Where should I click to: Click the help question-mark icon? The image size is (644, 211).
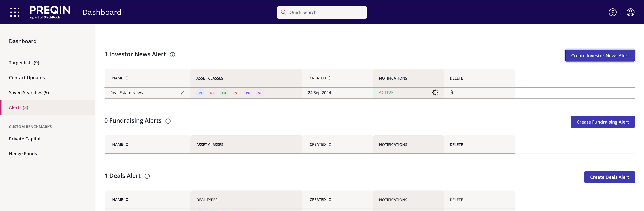612,12
